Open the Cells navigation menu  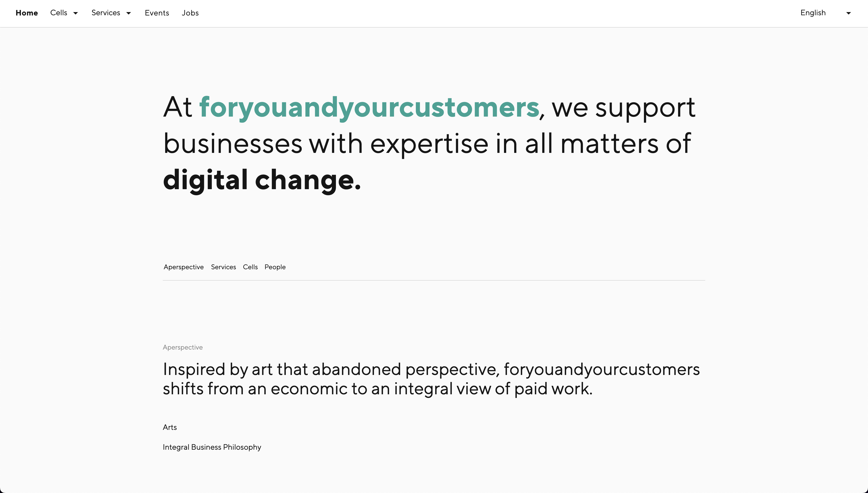pos(59,13)
